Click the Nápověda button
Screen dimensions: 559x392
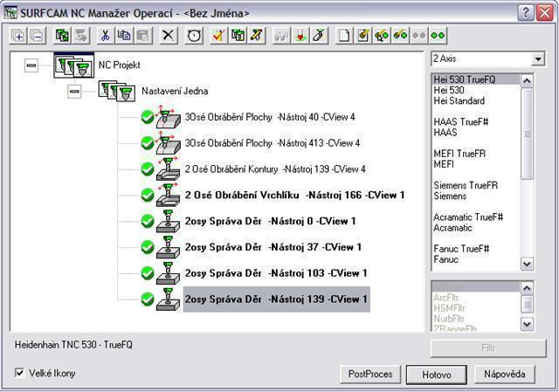click(505, 375)
